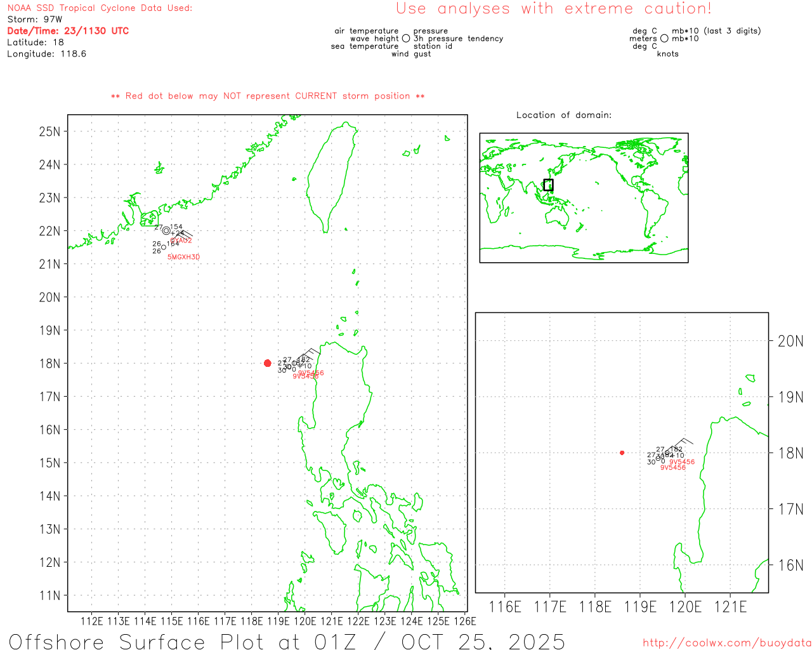
Task: Click the red storm position dot on main map
Action: (x=267, y=363)
